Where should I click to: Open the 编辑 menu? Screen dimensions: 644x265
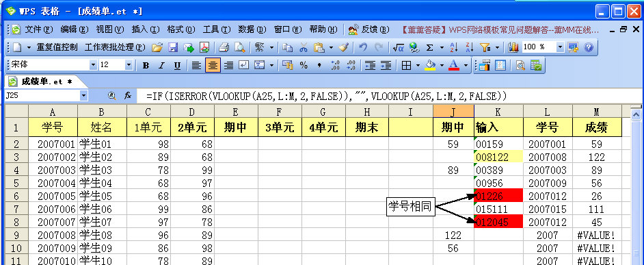pyautogui.click(x=75, y=29)
